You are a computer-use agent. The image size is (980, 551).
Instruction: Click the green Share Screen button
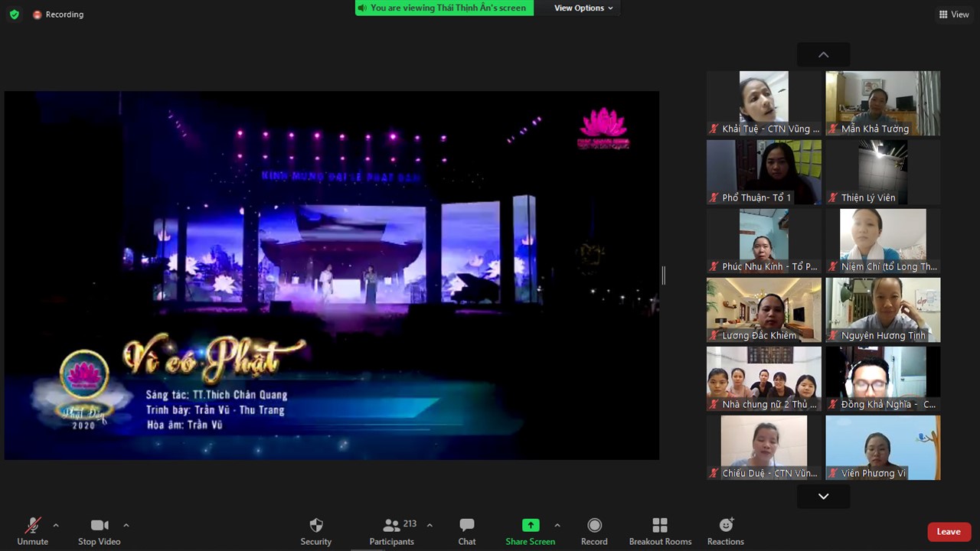(530, 531)
